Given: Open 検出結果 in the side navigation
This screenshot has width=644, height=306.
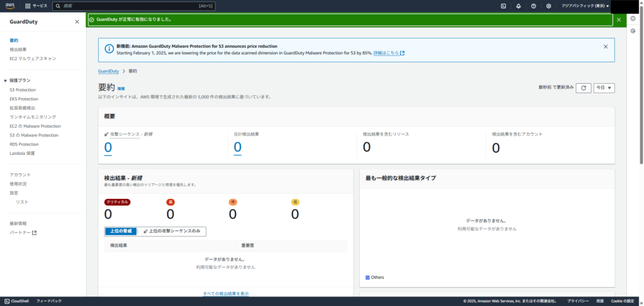Looking at the screenshot, I should (x=18, y=49).
